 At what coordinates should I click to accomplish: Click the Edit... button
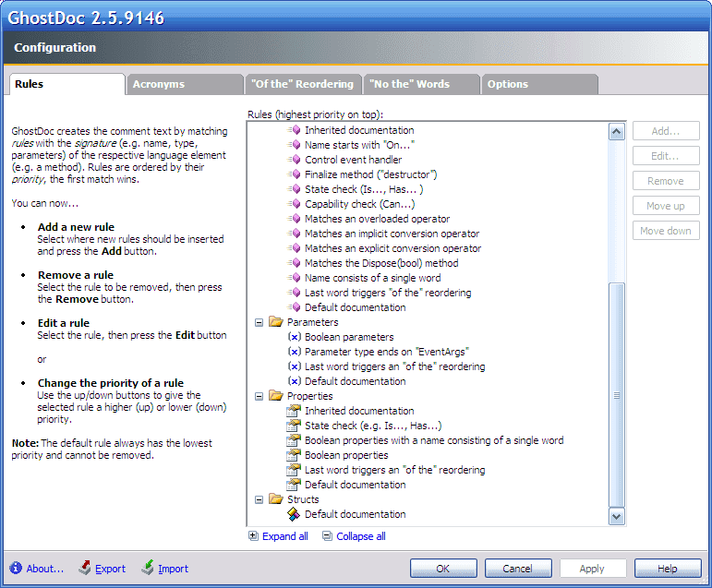[x=666, y=156]
